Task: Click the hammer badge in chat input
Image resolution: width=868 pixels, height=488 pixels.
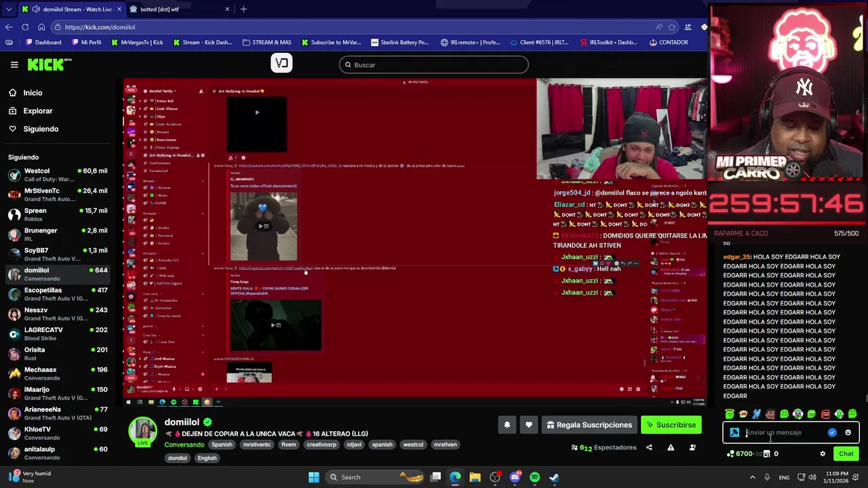Action: pyautogui.click(x=734, y=432)
